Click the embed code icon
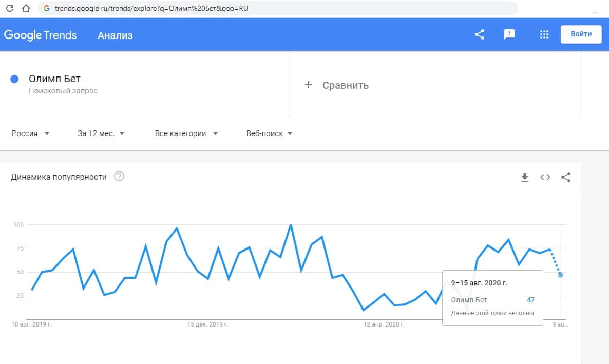Screen dimensions: 609x364 tap(545, 177)
